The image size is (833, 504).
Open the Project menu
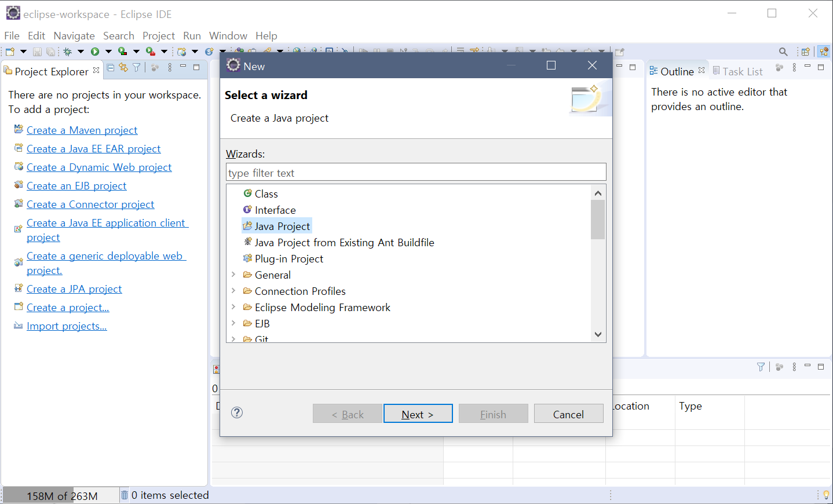point(159,35)
